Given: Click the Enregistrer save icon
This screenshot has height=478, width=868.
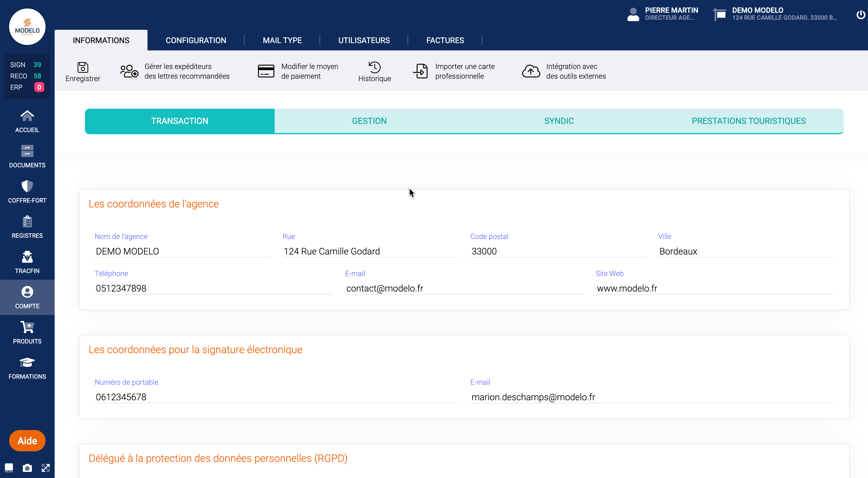Looking at the screenshot, I should [83, 67].
